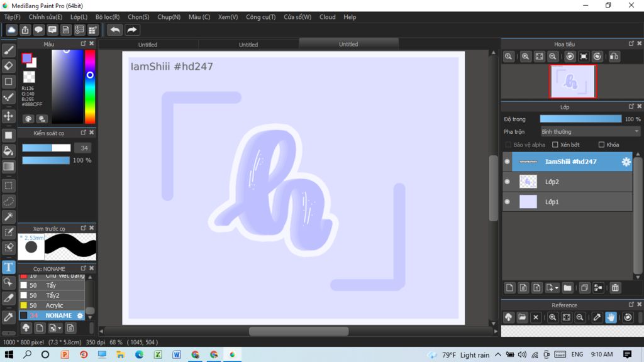Screen dimensions: 644x362
Task: Open Word from the Windows taskbar
Action: [x=177, y=354]
